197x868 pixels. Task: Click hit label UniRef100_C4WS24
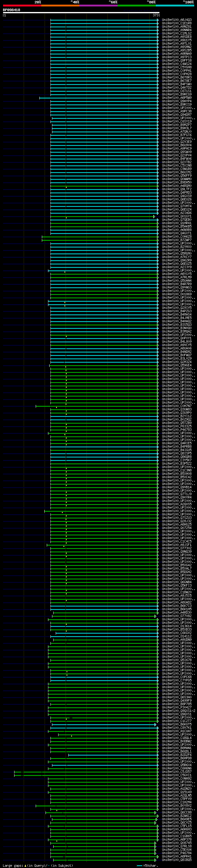(x=177, y=64)
